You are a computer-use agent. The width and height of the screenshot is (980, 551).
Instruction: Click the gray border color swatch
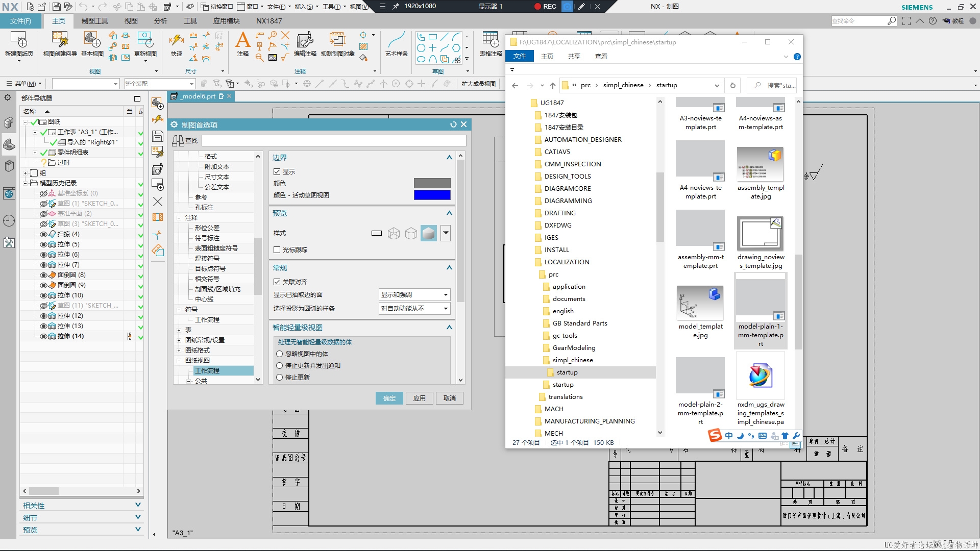(432, 183)
